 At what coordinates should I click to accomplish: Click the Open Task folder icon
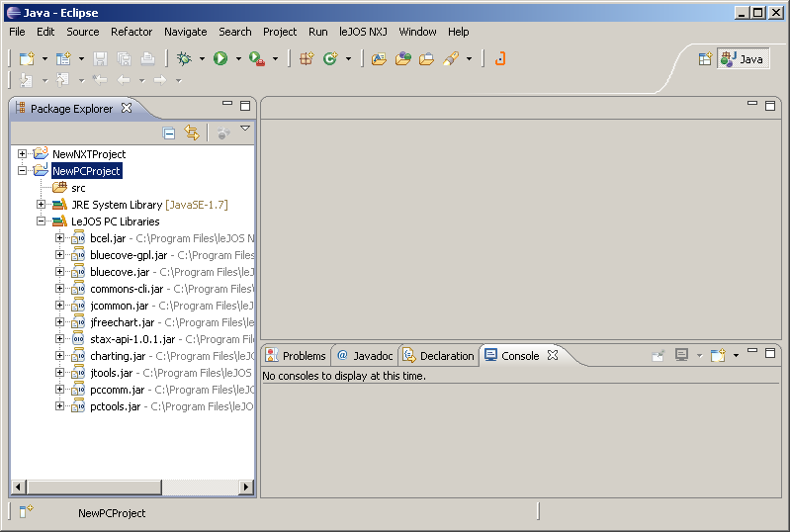(x=403, y=59)
